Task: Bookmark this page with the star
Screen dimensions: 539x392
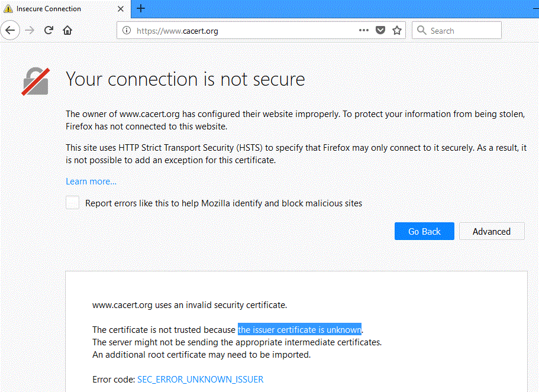Action: [x=397, y=30]
